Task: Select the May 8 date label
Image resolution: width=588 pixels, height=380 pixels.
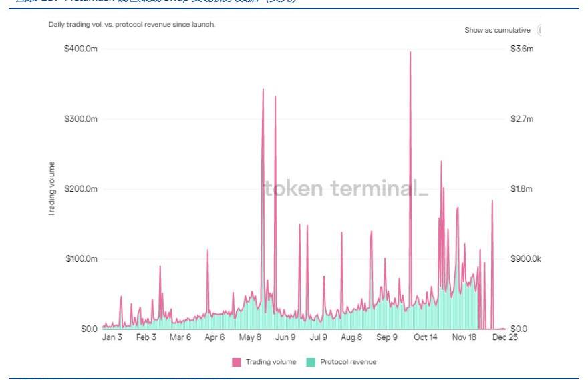Action: pyautogui.click(x=250, y=337)
